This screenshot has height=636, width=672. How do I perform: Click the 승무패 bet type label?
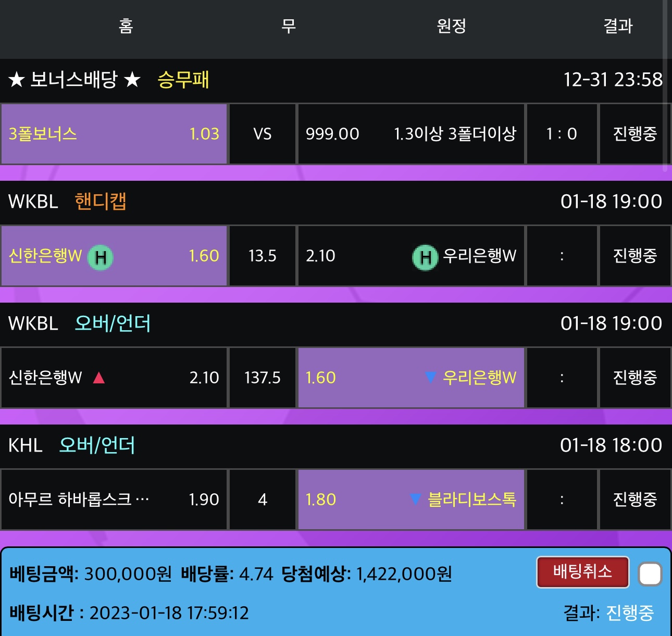tap(183, 80)
